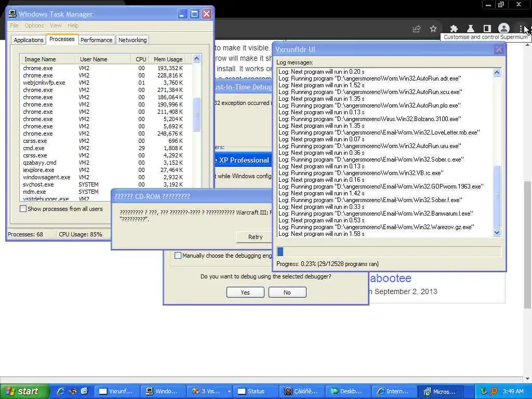This screenshot has height=399, width=532.
Task: Toggle the side panel icon in browser
Action: click(487, 29)
